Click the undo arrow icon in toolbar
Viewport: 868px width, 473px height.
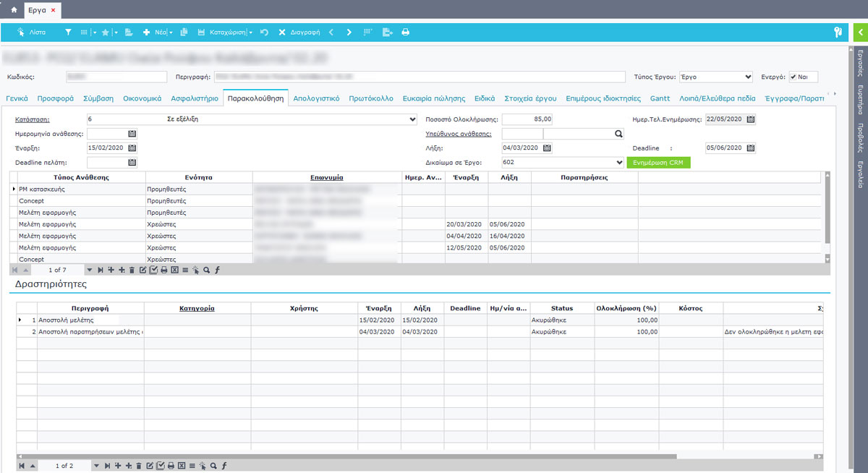[265, 33]
